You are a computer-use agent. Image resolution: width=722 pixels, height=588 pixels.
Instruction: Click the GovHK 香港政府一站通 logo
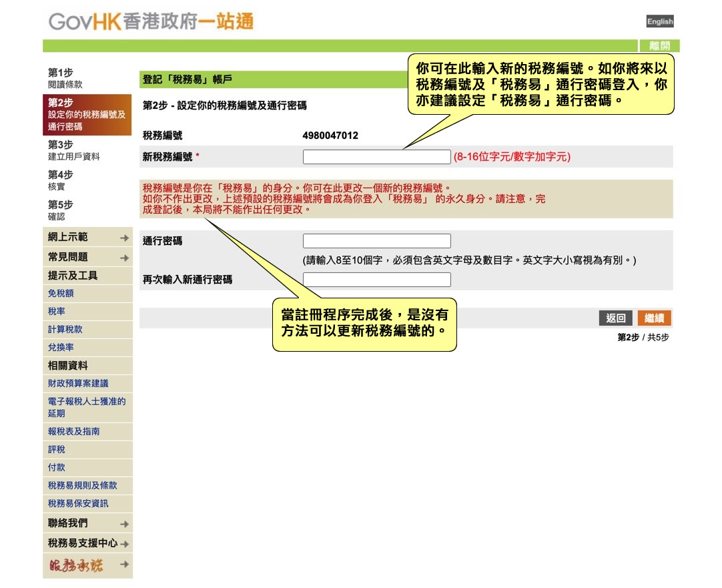click(151, 21)
